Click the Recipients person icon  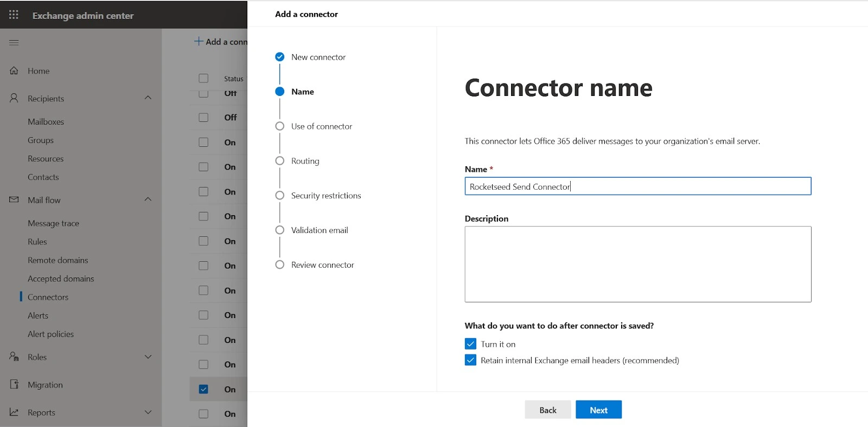(14, 98)
